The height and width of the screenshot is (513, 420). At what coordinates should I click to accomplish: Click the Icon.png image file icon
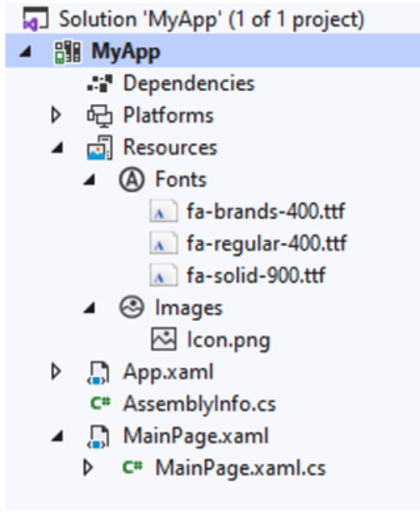click(164, 339)
